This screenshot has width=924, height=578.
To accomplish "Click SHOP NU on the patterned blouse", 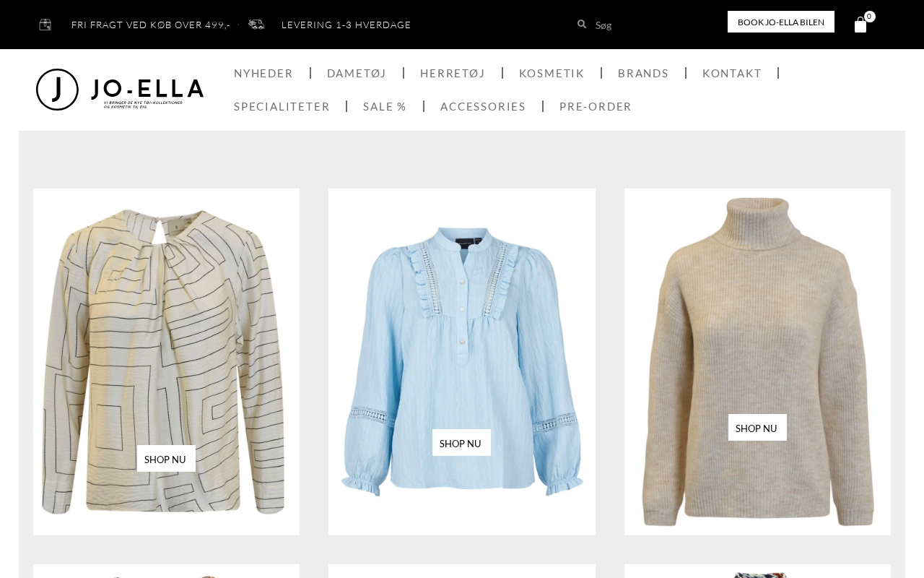I will point(166,459).
